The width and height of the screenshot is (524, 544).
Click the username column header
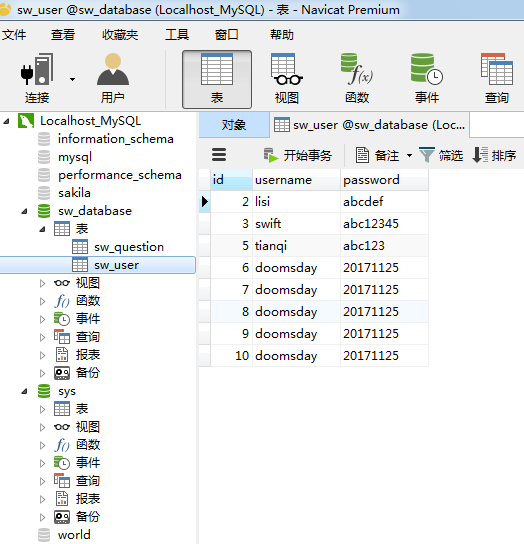[x=297, y=180]
